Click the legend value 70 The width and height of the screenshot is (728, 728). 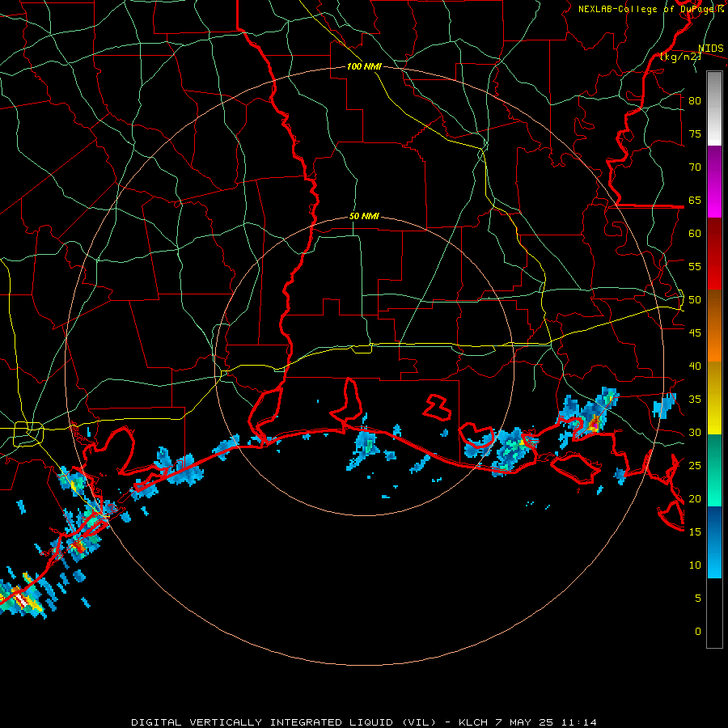click(695, 167)
